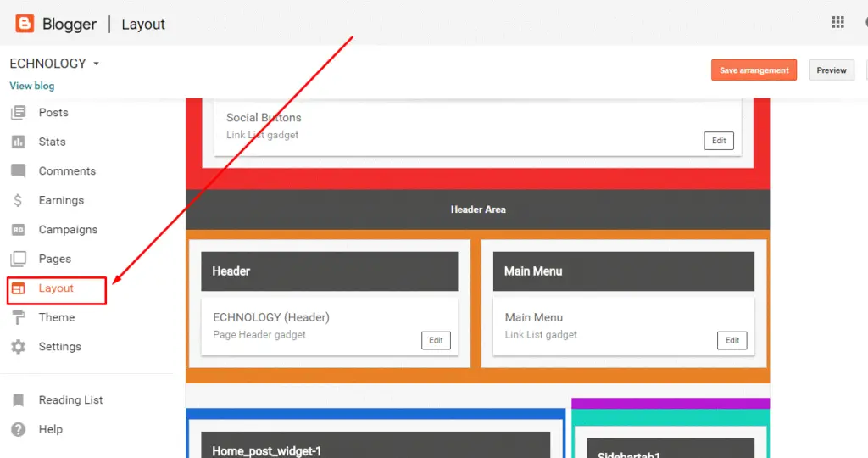This screenshot has height=458, width=868.
Task: Click the Earnings dollar sign icon
Action: point(19,200)
